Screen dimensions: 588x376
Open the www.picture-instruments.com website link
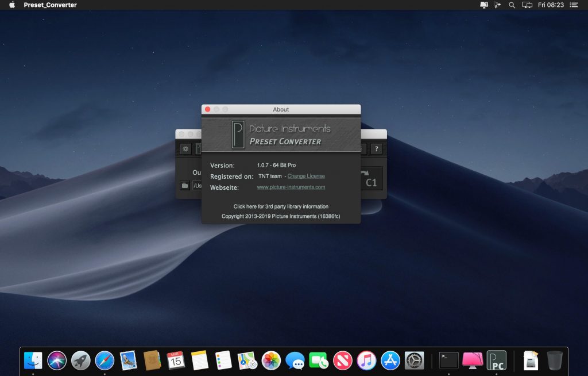tap(291, 187)
